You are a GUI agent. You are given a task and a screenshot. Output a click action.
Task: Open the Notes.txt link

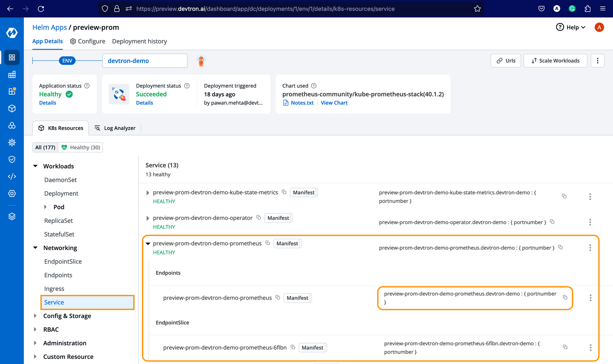299,103
